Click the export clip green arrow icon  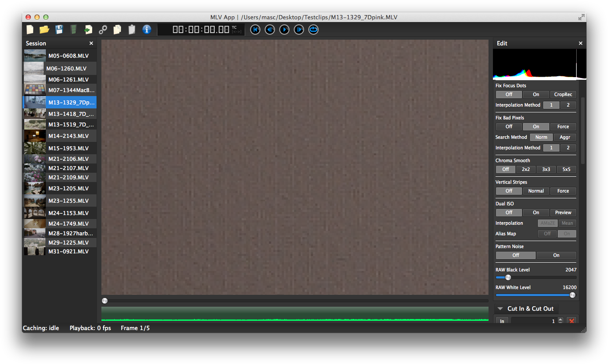88,30
